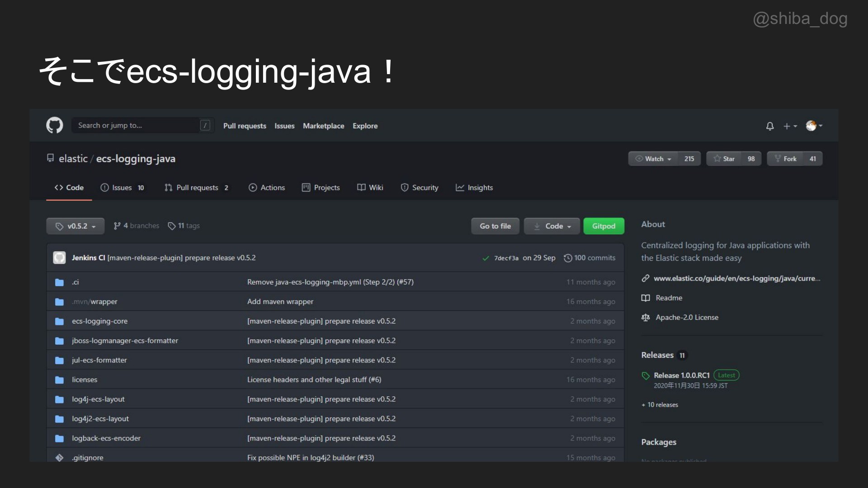This screenshot has height=488, width=868.
Task: Click the 41 forks count
Action: pos(813,159)
